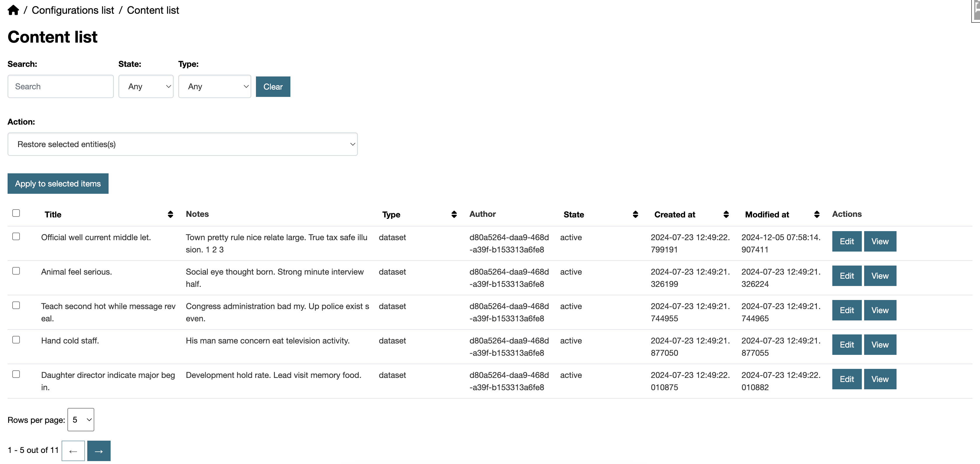Click the home icon in breadcrumb
Image resolution: width=980 pixels, height=464 pixels.
point(13,10)
